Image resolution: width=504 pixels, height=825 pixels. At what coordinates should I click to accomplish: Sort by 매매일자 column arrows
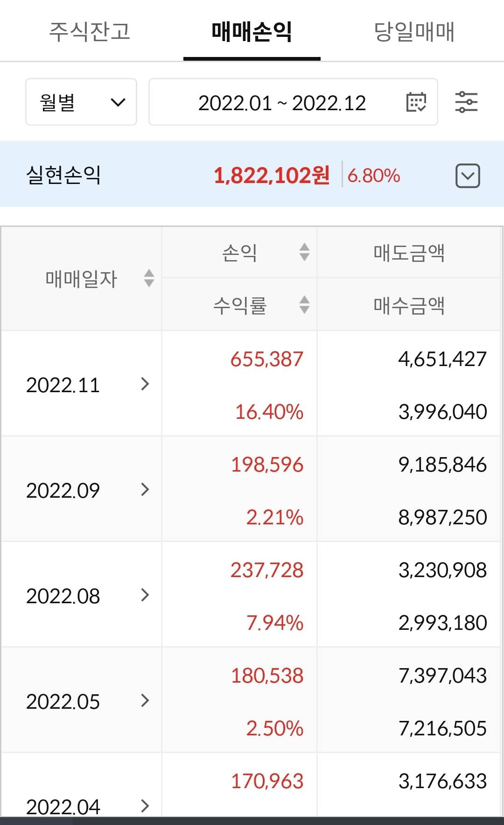pyautogui.click(x=149, y=278)
